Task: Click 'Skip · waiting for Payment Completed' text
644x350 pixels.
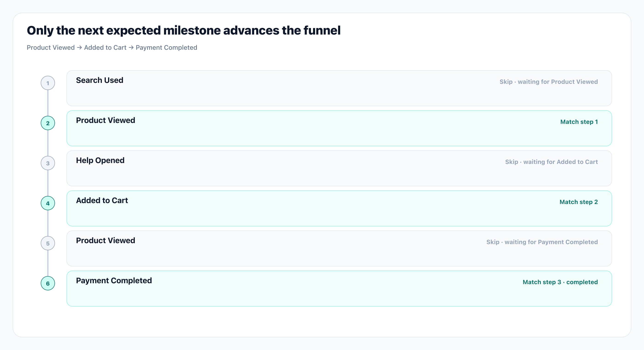Action: [542, 242]
